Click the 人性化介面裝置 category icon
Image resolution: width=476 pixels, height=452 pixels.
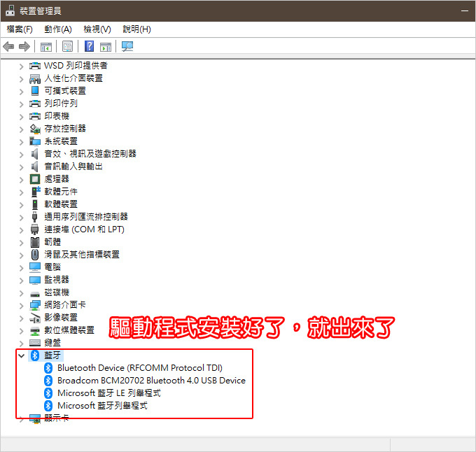coord(35,78)
